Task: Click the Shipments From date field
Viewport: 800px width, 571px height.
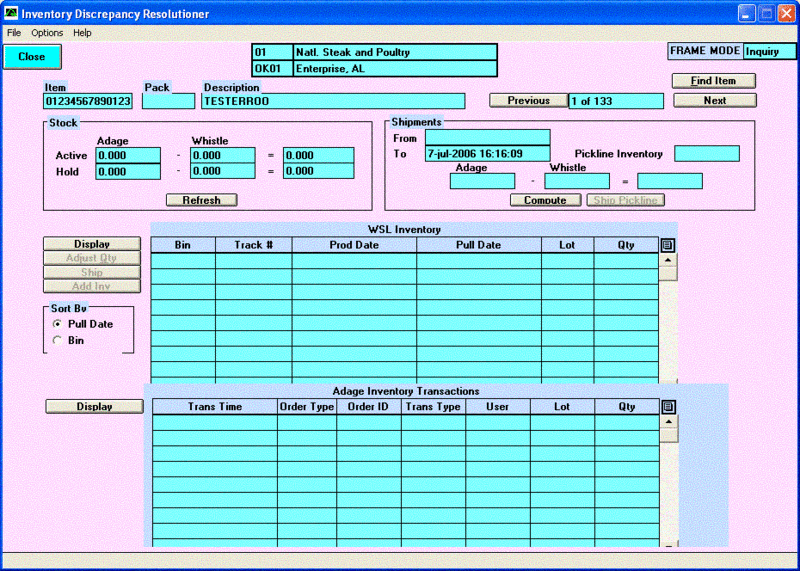Action: [488, 138]
